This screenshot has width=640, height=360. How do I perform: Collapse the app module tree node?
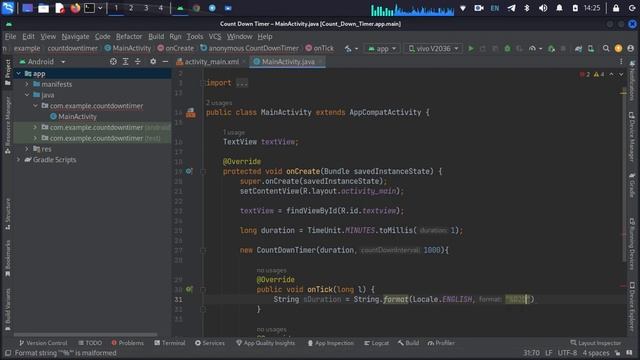coord(18,73)
